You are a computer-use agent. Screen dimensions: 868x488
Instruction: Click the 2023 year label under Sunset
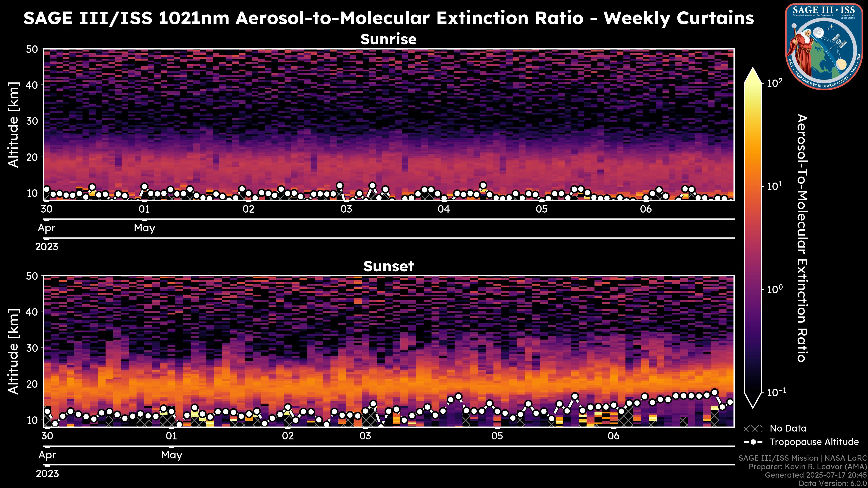(47, 474)
